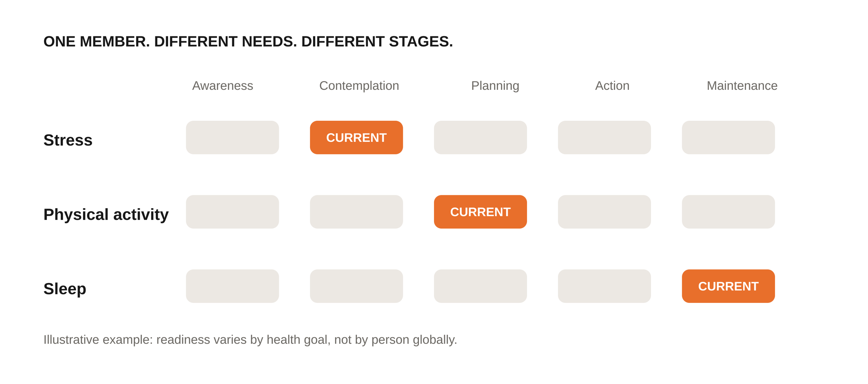868x384 pixels.
Task: Select the Maintenance column header
Action: point(742,86)
